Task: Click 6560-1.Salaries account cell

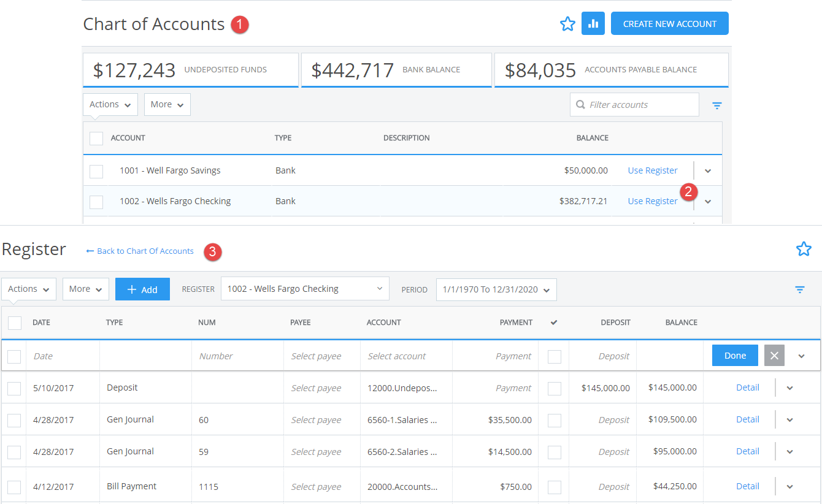Action: [x=402, y=420]
